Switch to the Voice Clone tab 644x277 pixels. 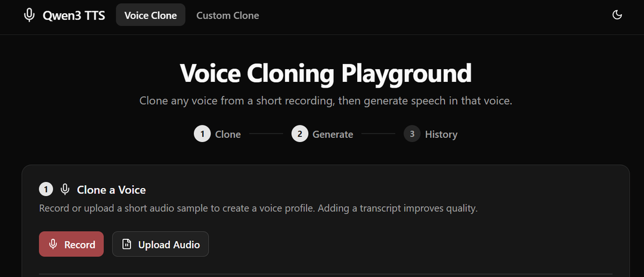tap(151, 15)
